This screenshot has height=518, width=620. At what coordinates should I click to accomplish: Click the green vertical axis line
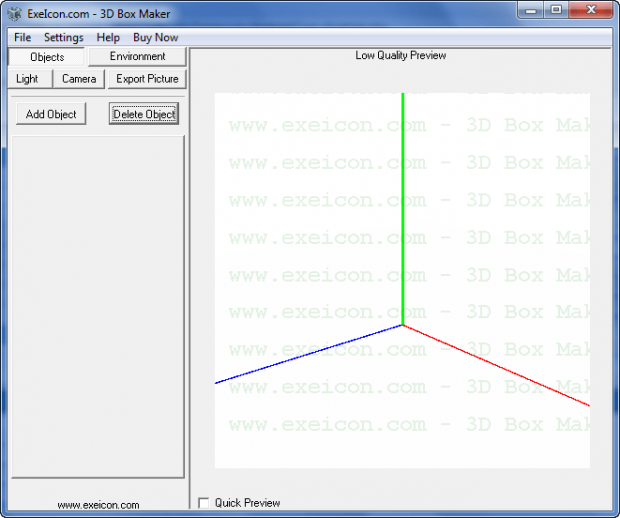pos(402,200)
